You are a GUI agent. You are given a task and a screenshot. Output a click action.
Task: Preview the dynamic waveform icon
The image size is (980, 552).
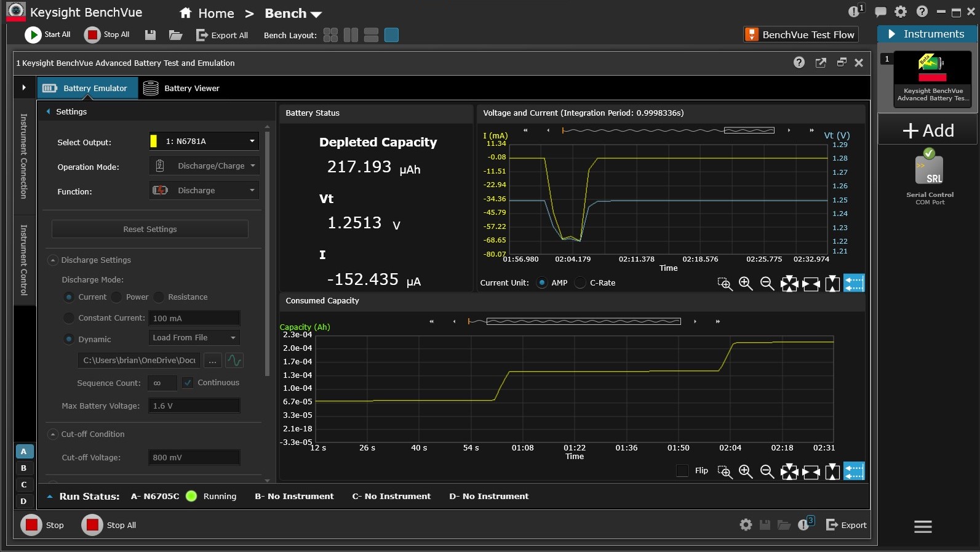(234, 360)
